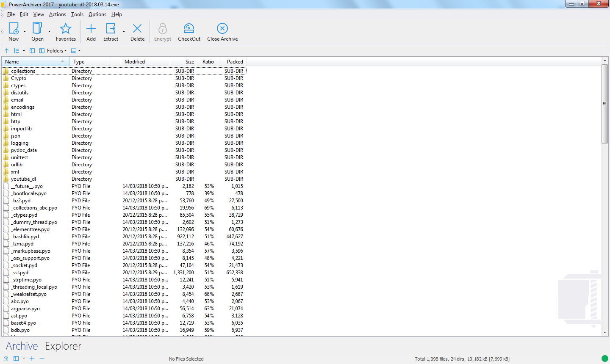Image resolution: width=610 pixels, height=364 pixels.
Task: Click the layout icon in status bar
Action: (x=16, y=358)
